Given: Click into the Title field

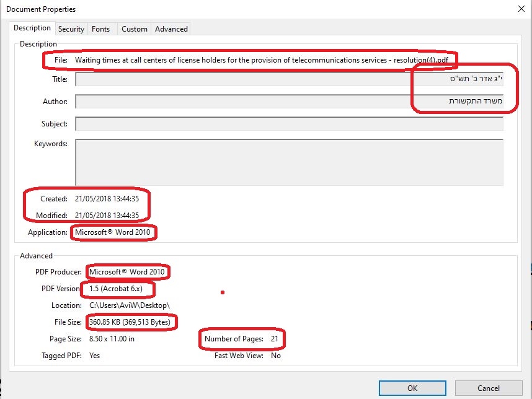Looking at the screenshot, I should 289,79.
